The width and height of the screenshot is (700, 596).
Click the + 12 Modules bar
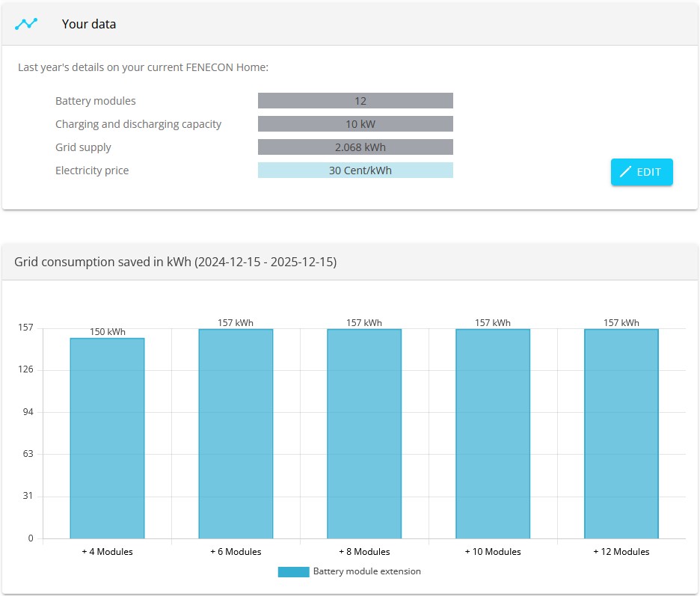pos(621,434)
